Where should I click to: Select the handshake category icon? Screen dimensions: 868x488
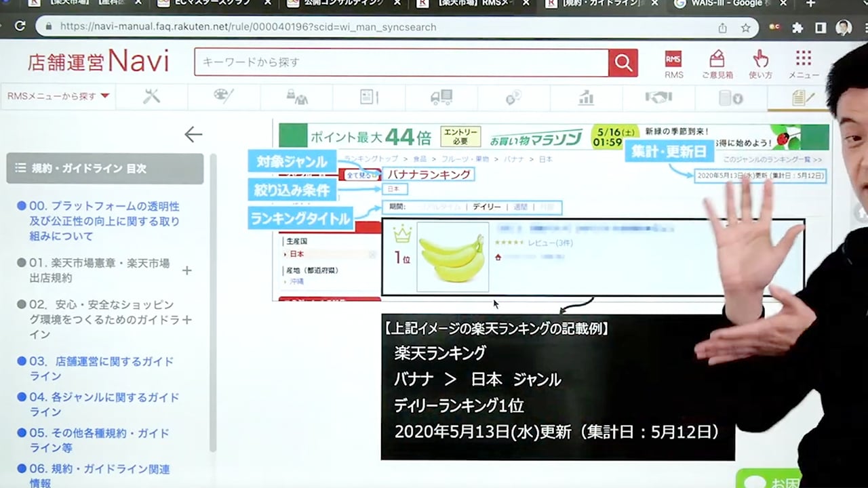(658, 97)
